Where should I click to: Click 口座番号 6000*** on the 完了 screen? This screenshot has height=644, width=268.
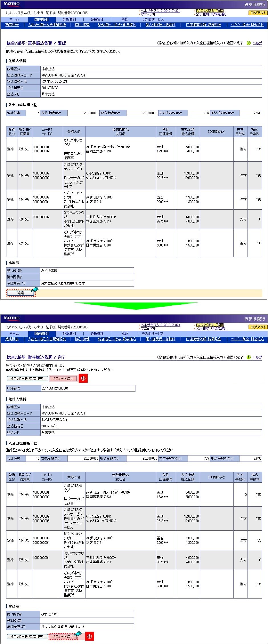(x=163, y=586)
